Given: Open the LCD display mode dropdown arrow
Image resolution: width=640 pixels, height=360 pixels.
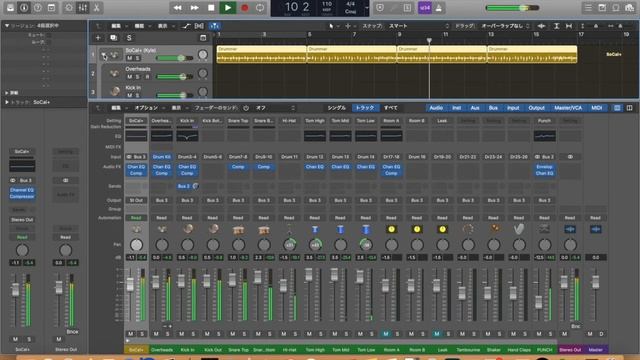Looking at the screenshot, I should 367,8.
